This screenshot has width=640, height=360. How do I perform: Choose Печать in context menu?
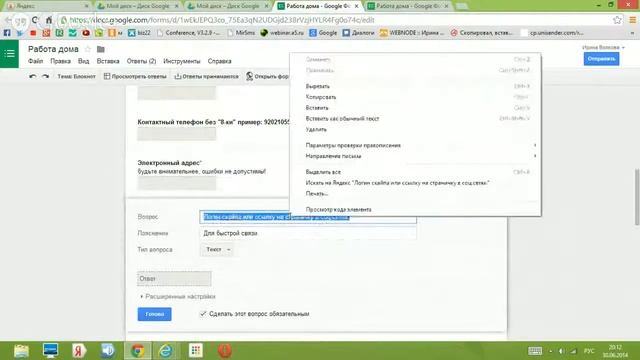tap(416, 193)
